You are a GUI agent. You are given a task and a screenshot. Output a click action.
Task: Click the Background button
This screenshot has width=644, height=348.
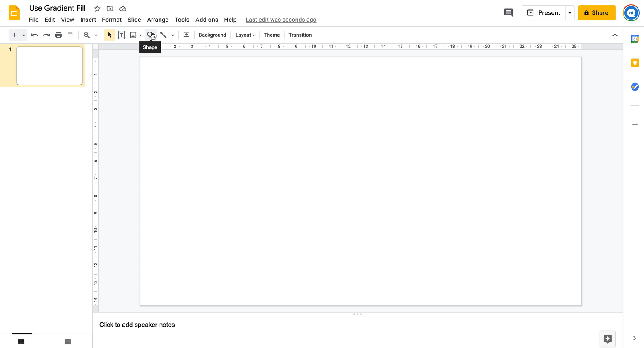pyautogui.click(x=213, y=35)
